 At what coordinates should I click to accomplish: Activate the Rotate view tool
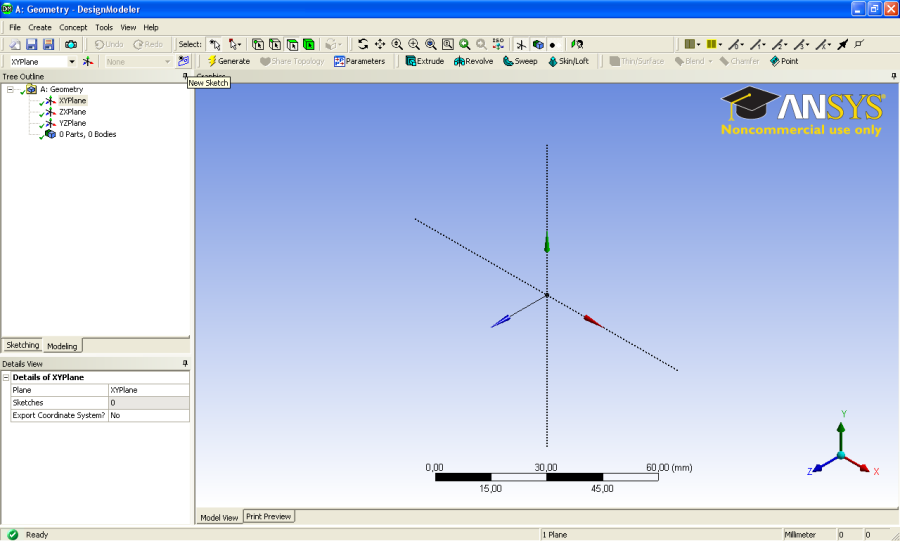(x=363, y=44)
